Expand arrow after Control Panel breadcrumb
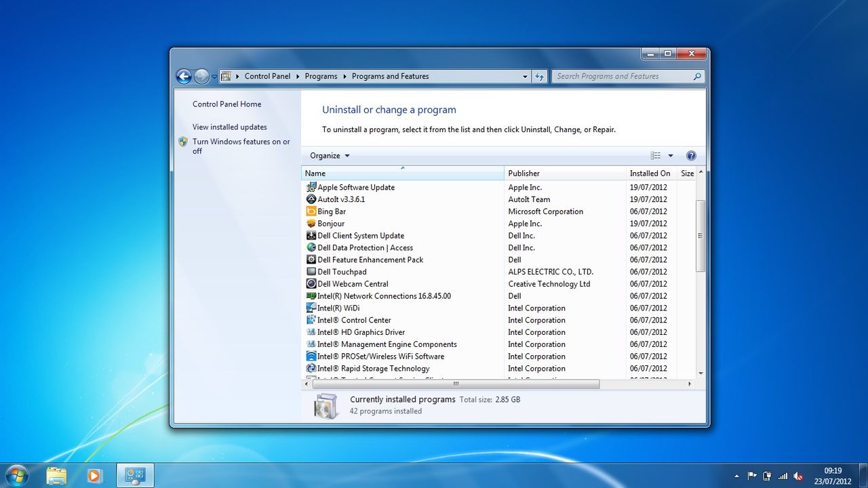Viewport: 868px width, 488px height. tap(298, 77)
